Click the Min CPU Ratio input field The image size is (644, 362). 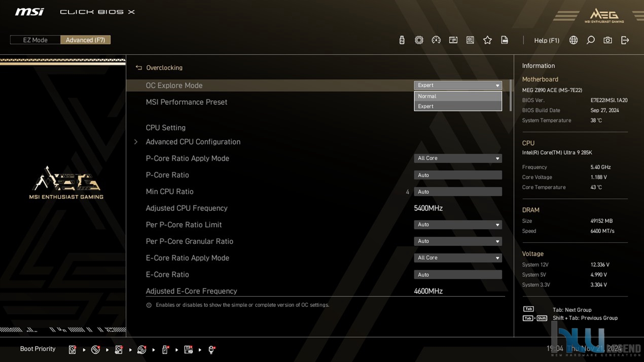click(x=458, y=192)
